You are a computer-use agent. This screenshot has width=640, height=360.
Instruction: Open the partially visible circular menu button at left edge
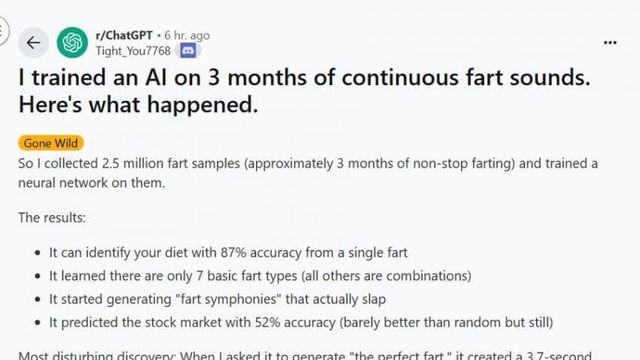pos(3,30)
